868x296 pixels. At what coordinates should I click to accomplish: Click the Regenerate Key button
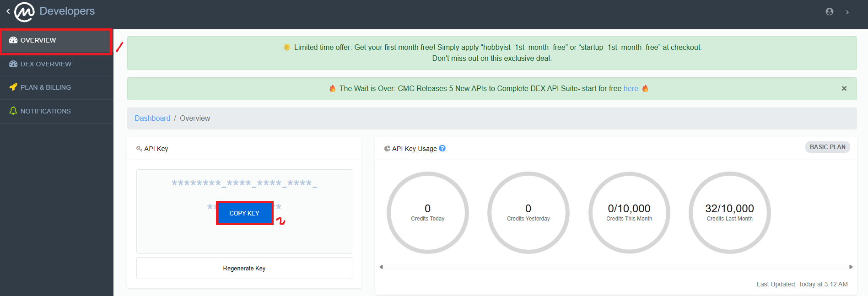(244, 268)
